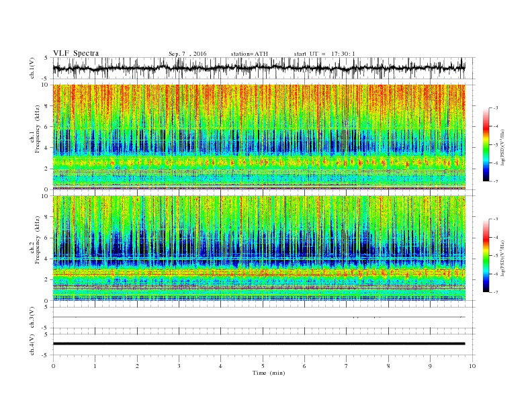The width and height of the screenshot is (532, 411).
Task: Click the ch.1 voltage waveform trace
Action: click(259, 68)
